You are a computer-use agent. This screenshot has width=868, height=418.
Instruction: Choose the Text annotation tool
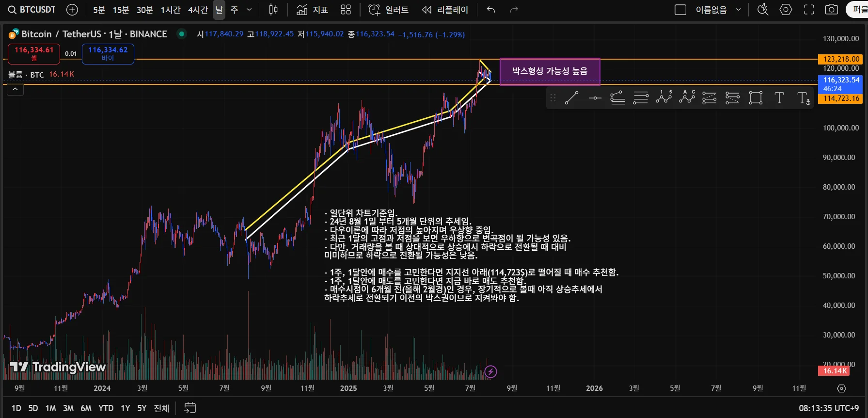779,98
